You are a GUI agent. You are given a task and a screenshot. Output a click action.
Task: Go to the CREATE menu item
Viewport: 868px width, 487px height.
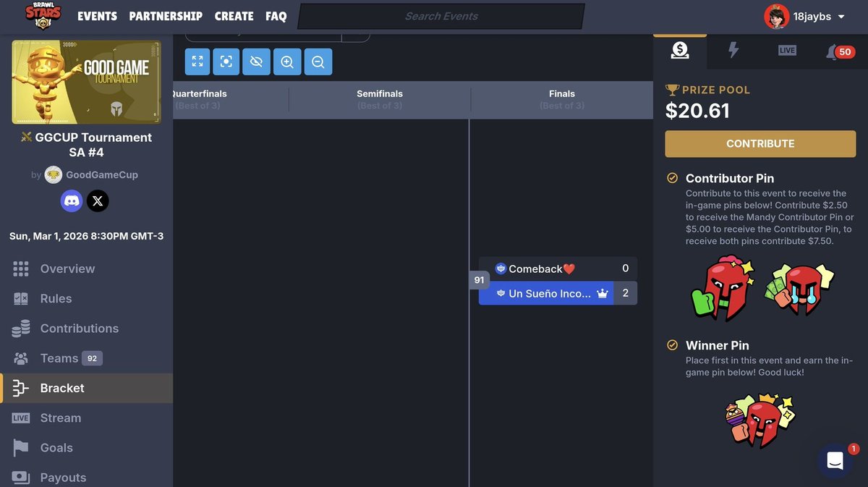coord(234,16)
